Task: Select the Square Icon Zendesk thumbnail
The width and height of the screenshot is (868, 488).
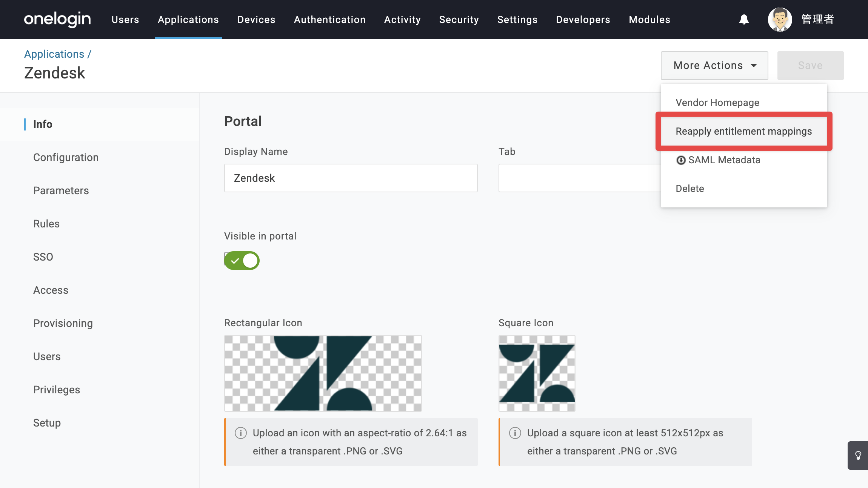Action: pyautogui.click(x=537, y=373)
